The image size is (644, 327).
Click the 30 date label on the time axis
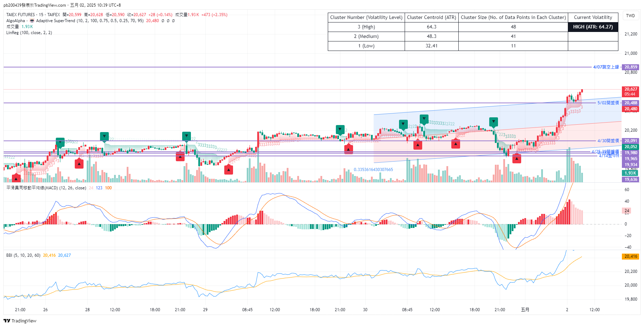click(x=365, y=310)
